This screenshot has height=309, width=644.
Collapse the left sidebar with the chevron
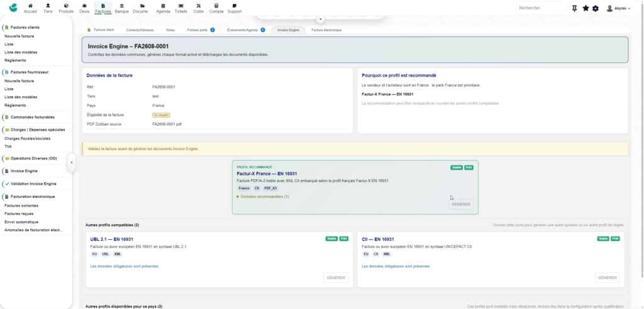tap(72, 163)
